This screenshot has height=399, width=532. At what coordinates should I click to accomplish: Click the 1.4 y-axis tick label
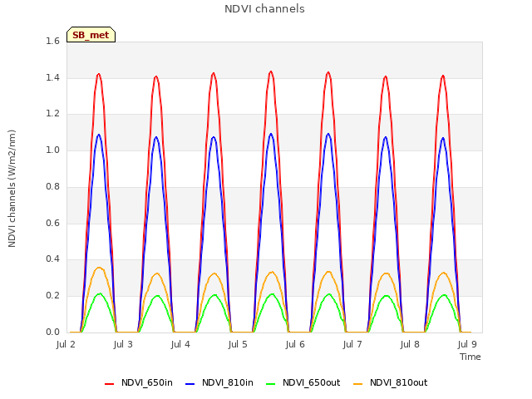point(52,77)
